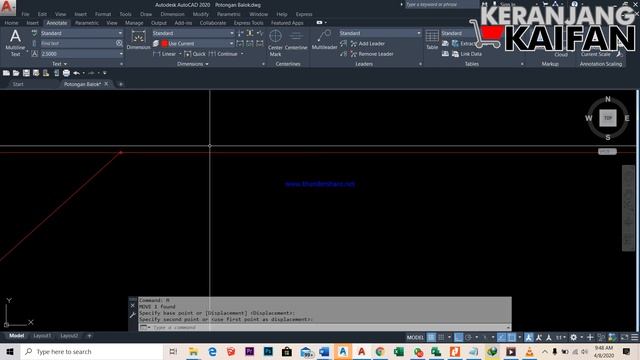Click Open file icon in quick access toolbar

coord(16,73)
